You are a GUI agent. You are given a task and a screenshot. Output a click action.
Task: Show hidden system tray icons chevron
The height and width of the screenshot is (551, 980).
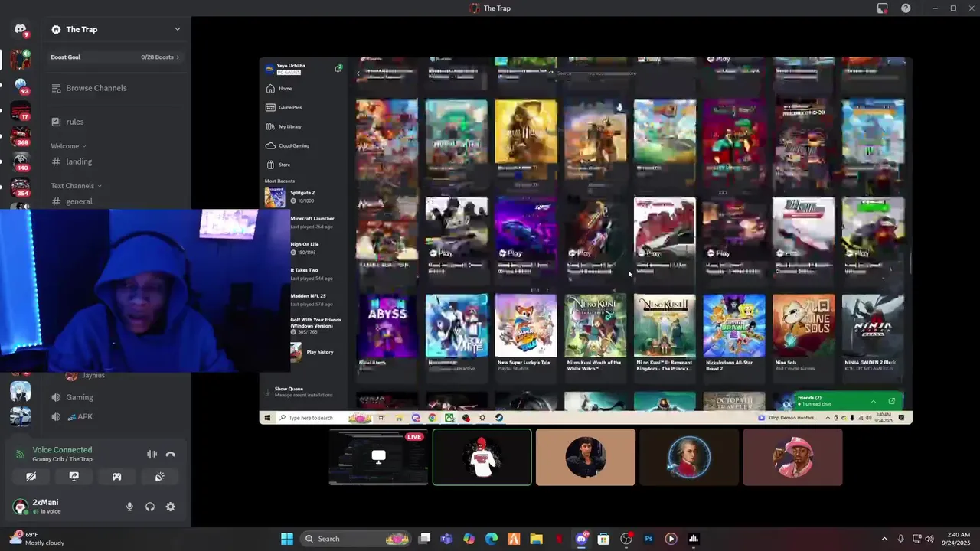[884, 539]
